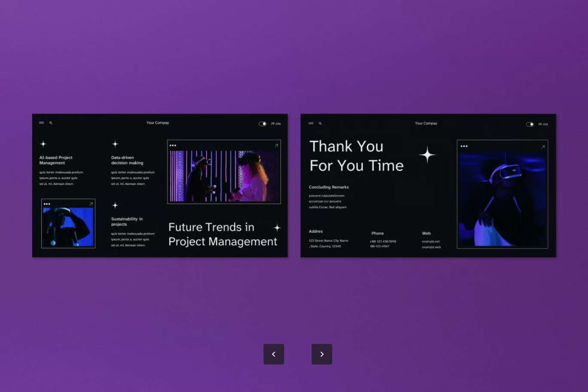Image resolution: width=588 pixels, height=392 pixels.
Task: Click the VR duo neon lights photo
Action: [x=224, y=176]
